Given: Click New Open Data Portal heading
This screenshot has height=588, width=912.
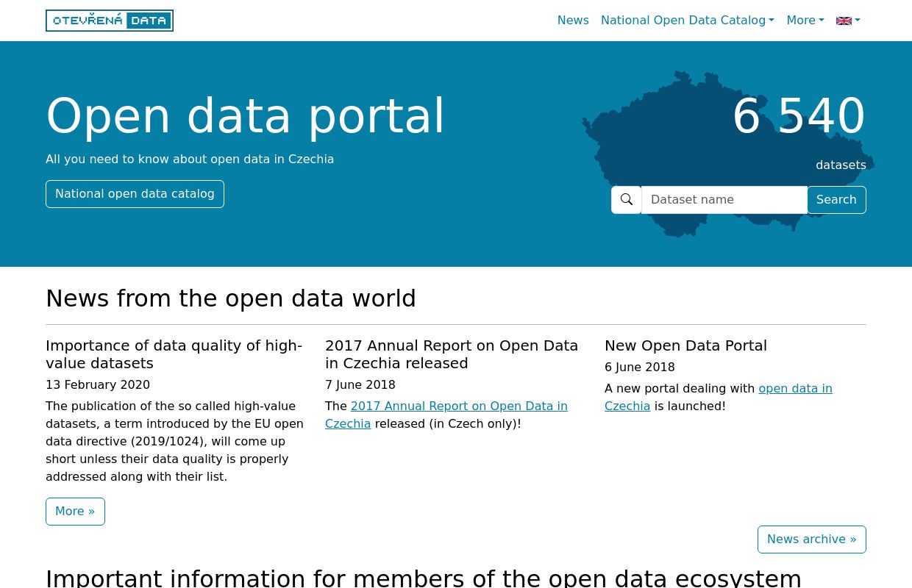Looking at the screenshot, I should click(685, 345).
